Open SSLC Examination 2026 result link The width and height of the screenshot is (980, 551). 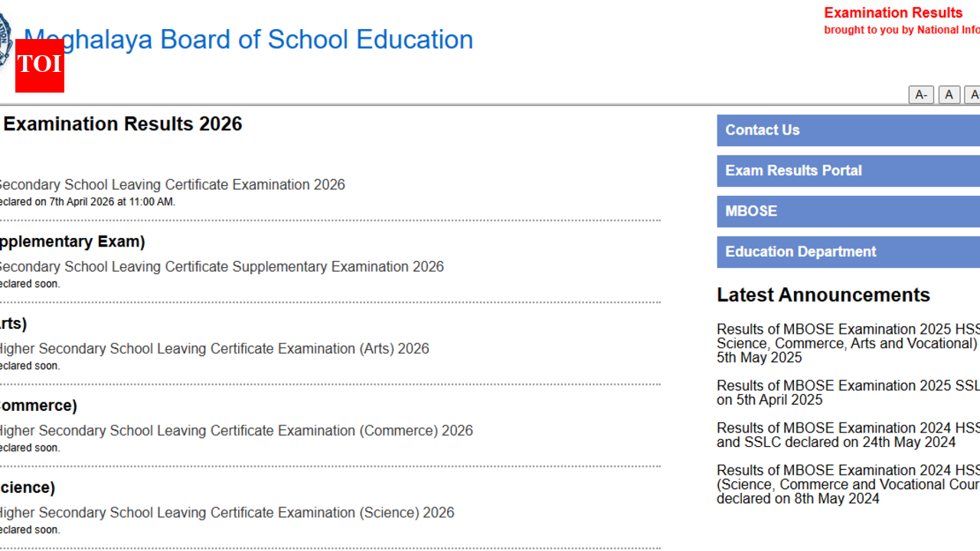coord(172,184)
